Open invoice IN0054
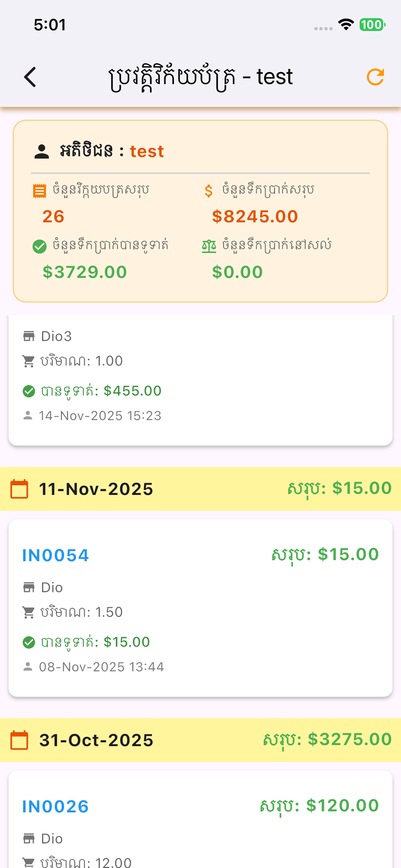This screenshot has width=401, height=868. click(x=56, y=556)
